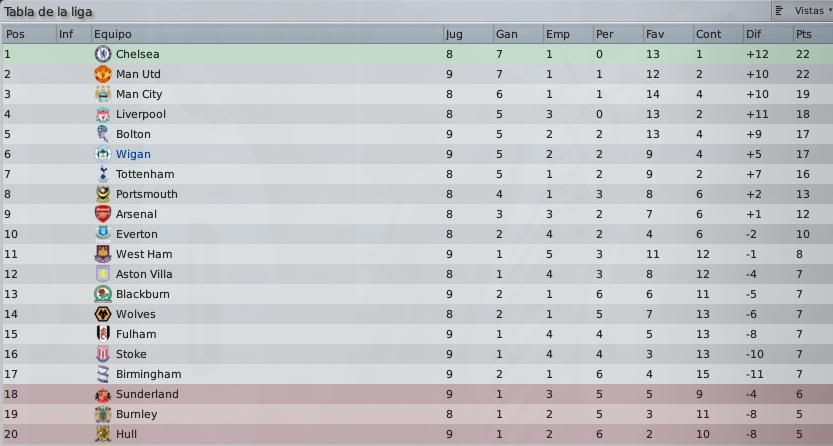Click the Man Utd club badge
The image size is (833, 446).
tap(103, 74)
